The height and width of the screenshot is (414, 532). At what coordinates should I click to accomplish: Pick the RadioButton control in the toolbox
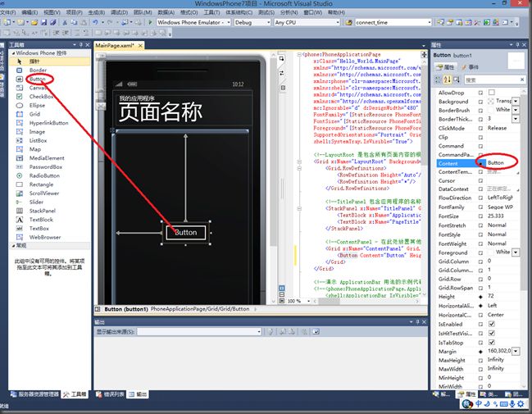coord(44,175)
